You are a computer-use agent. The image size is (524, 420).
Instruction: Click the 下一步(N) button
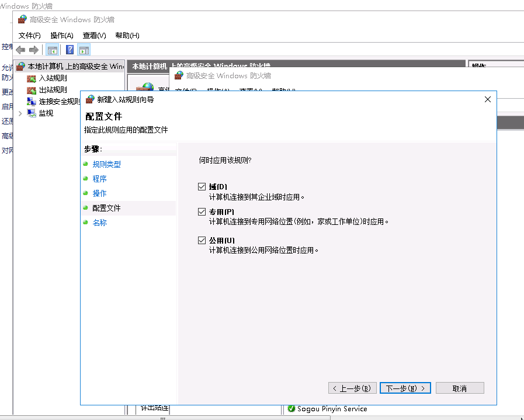405,387
